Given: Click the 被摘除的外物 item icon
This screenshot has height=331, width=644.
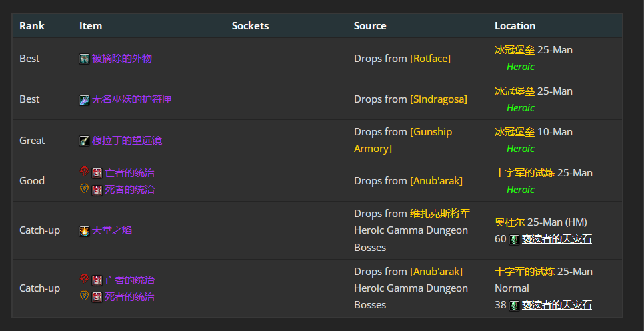Looking at the screenshot, I should [x=84, y=59].
